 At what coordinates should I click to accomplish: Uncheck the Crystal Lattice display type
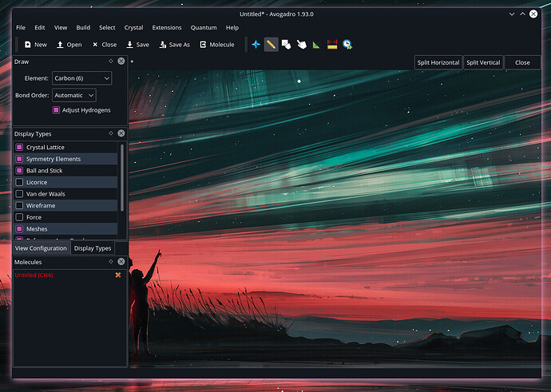[19, 147]
